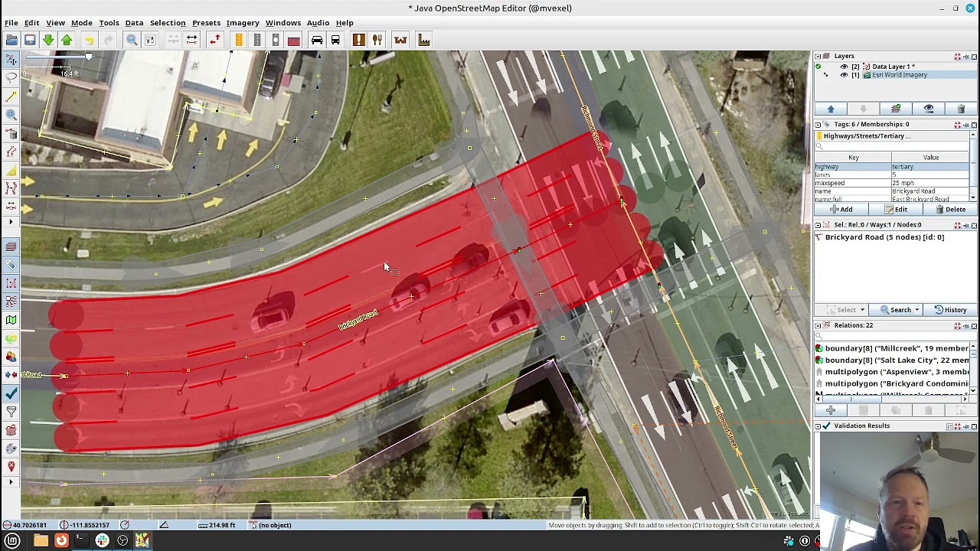Open the factory man-made preset icon

pos(423,40)
